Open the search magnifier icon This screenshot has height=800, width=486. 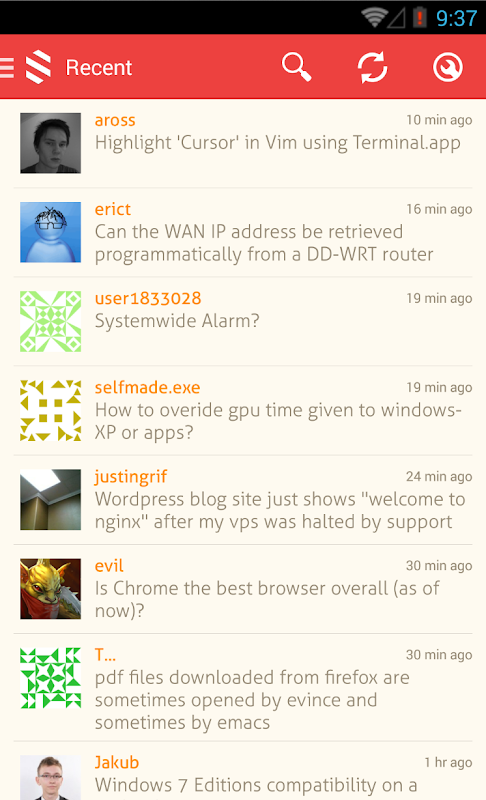tap(296, 67)
